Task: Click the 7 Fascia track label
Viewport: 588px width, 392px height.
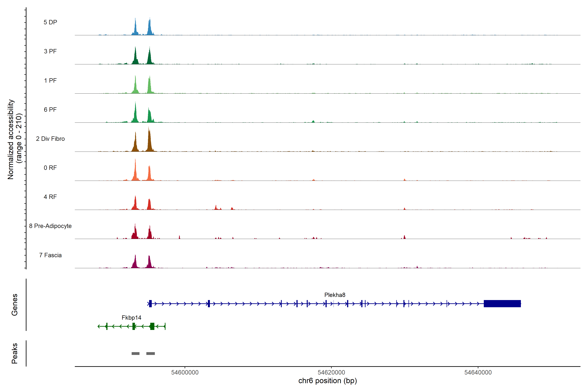Action: [x=50, y=255]
